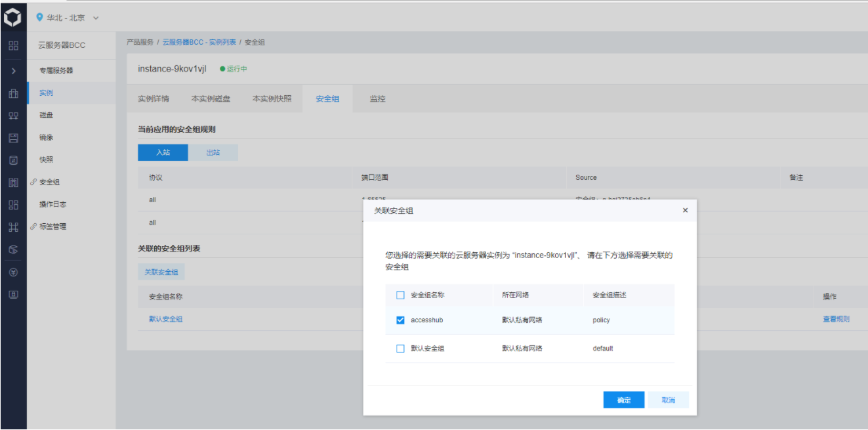Select the 安全组 tab of the instance

(x=327, y=99)
